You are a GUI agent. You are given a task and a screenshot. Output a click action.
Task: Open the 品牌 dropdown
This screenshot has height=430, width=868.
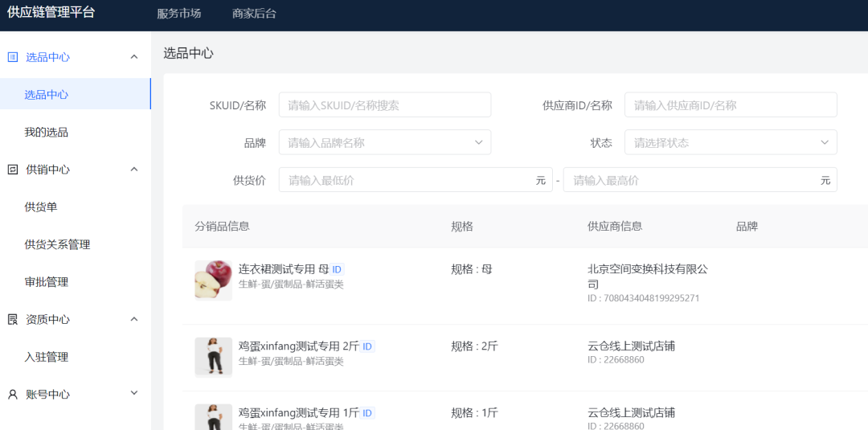click(x=385, y=142)
